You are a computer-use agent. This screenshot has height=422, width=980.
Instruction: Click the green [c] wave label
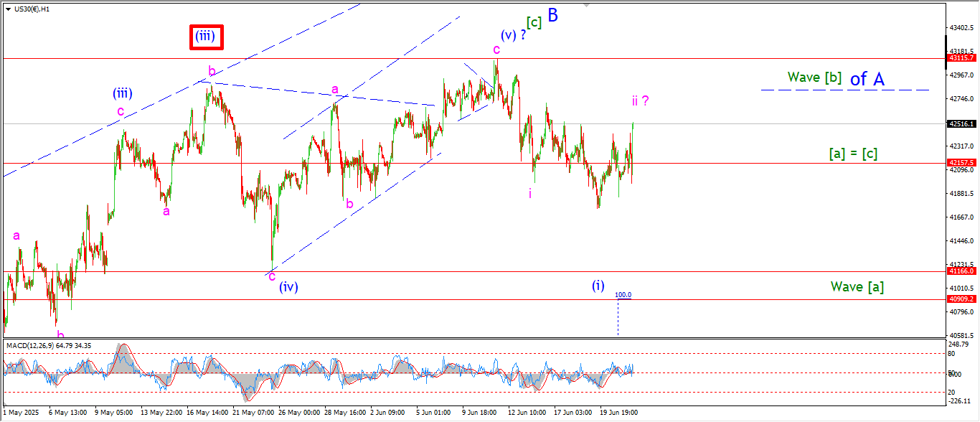(x=533, y=22)
